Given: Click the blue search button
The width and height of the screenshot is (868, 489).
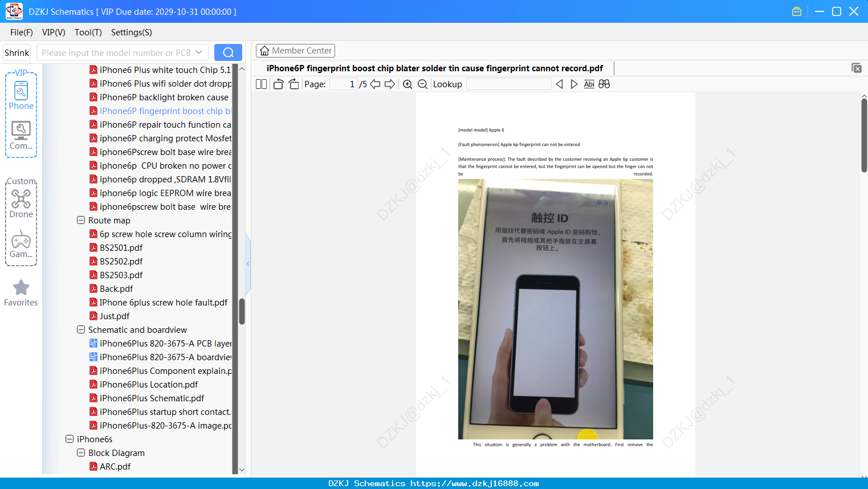Looking at the screenshot, I should (228, 52).
